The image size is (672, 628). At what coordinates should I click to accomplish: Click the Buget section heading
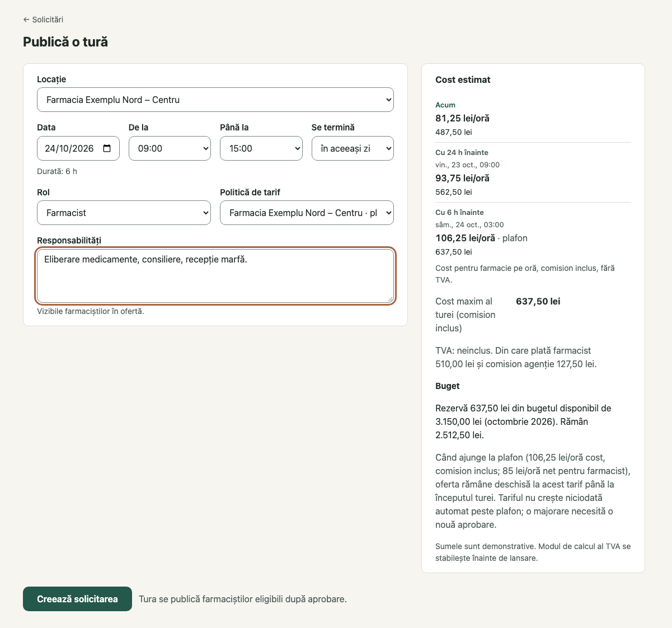click(x=448, y=386)
